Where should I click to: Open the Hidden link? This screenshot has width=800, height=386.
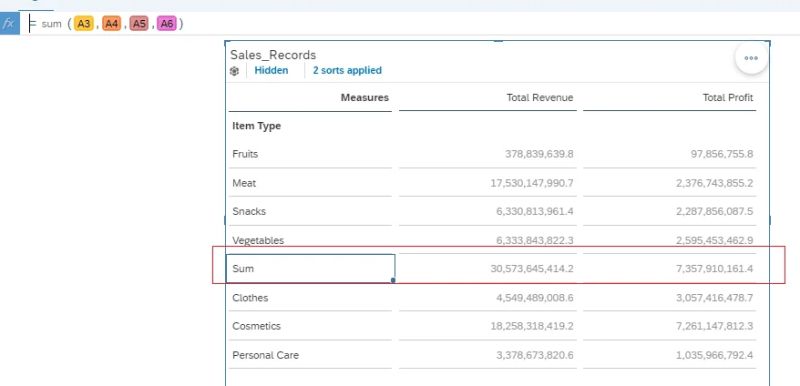point(271,70)
